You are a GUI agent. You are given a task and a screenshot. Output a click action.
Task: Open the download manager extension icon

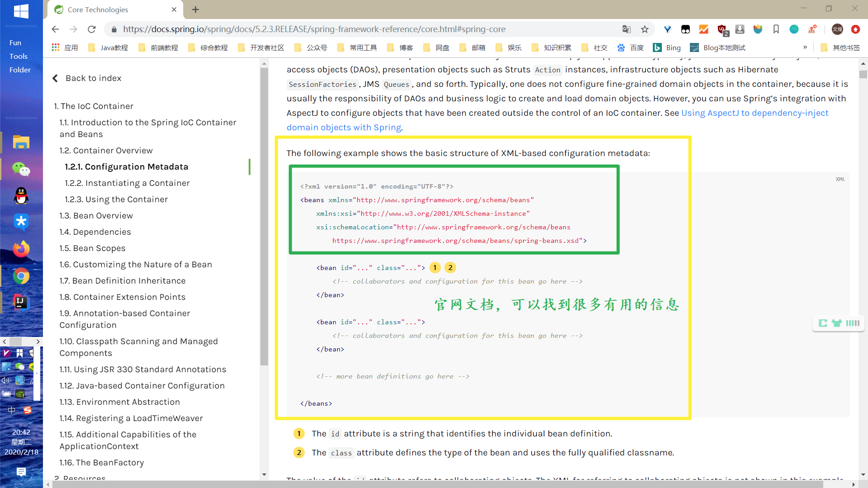[x=740, y=29]
